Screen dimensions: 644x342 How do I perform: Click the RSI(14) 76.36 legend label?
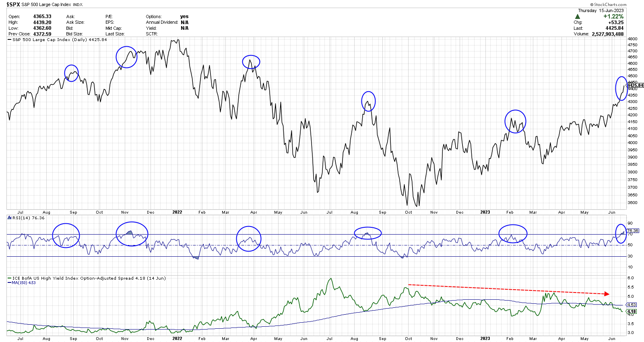(x=28, y=218)
